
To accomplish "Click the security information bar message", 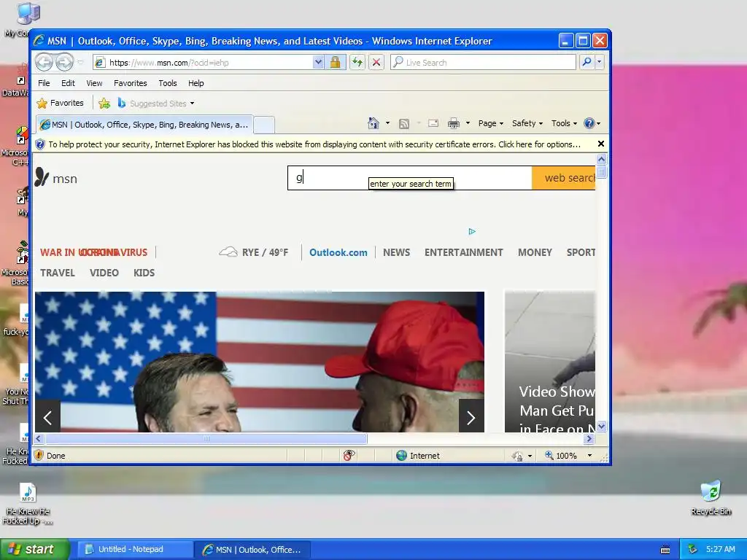I will click(x=314, y=144).
